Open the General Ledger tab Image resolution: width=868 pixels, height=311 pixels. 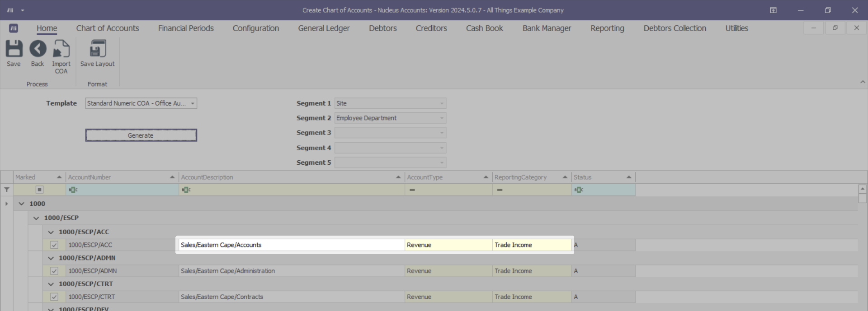pyautogui.click(x=324, y=28)
